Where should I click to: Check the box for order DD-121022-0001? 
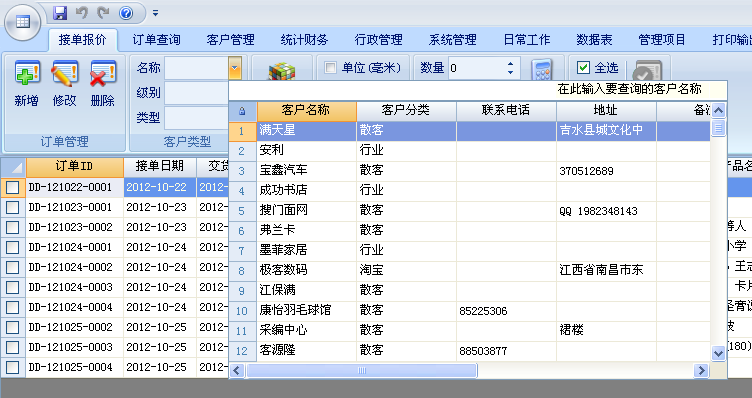point(12,187)
